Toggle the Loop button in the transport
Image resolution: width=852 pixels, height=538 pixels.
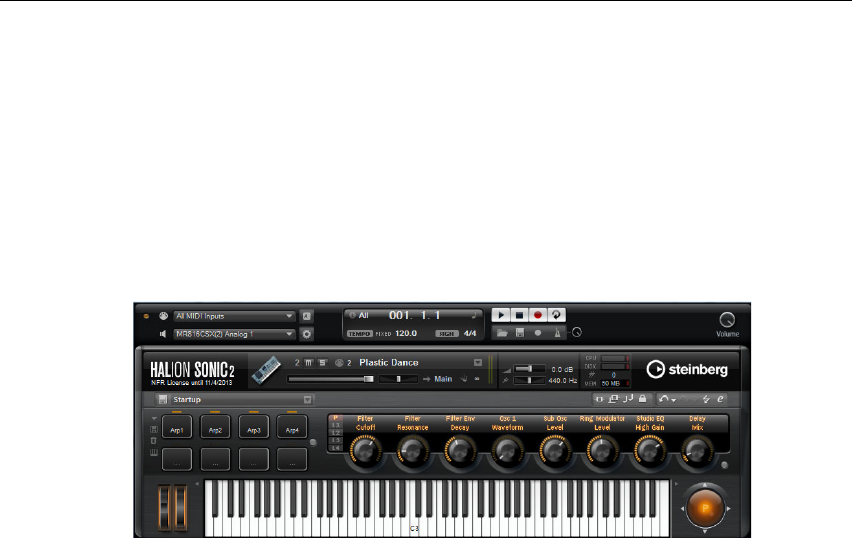coord(556,315)
